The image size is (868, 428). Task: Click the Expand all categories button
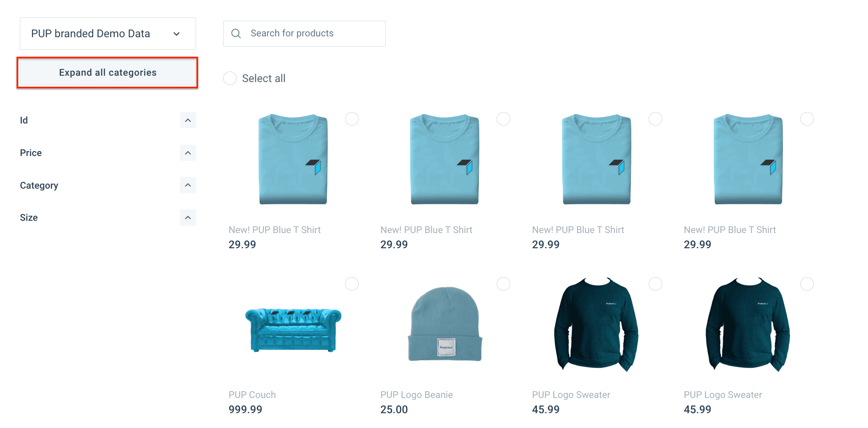tap(108, 73)
